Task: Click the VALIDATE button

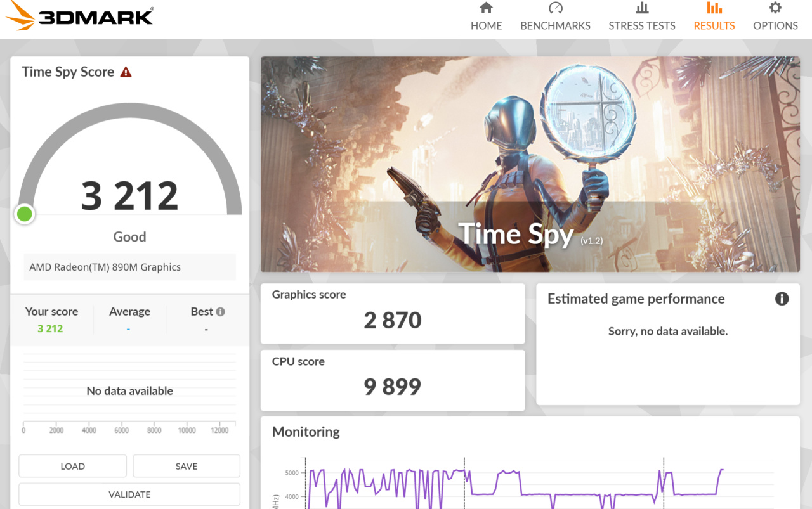Action: tap(129, 494)
